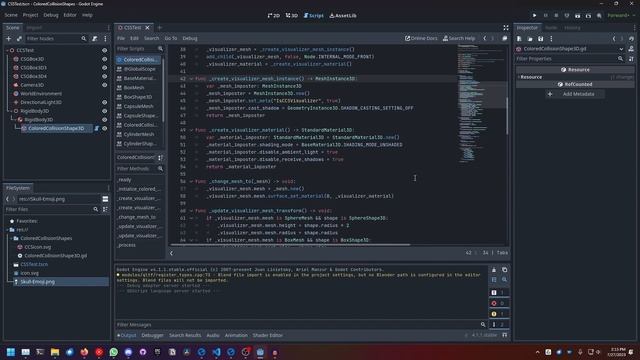Toggle script editor distraction-free mode
Image resolution: width=640 pixels, height=360 pixels.
tap(506, 27)
